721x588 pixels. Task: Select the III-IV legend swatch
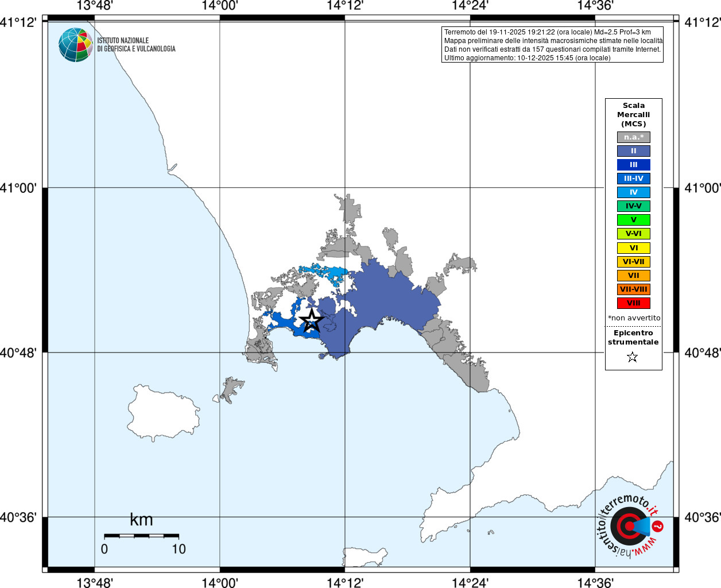(x=634, y=179)
